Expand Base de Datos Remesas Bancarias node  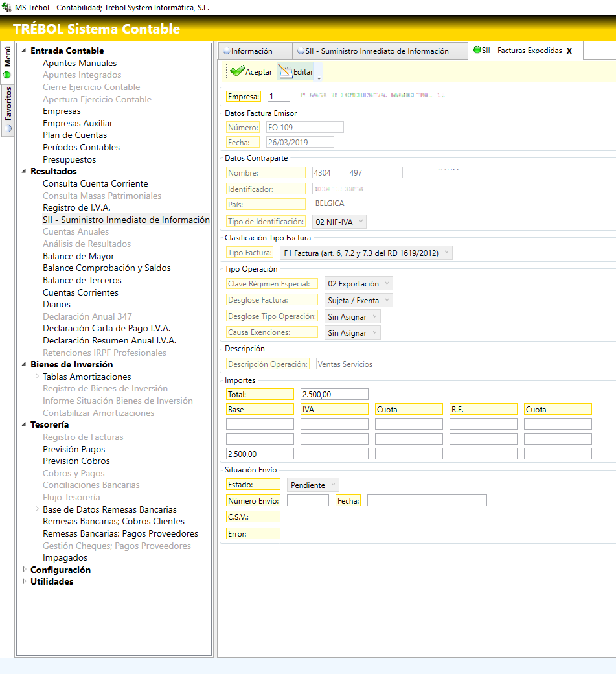[x=37, y=509]
